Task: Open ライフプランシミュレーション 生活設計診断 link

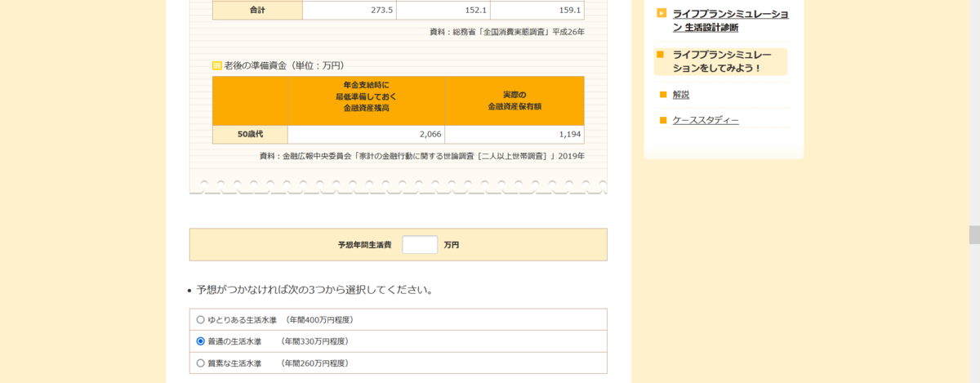Action: (730, 20)
